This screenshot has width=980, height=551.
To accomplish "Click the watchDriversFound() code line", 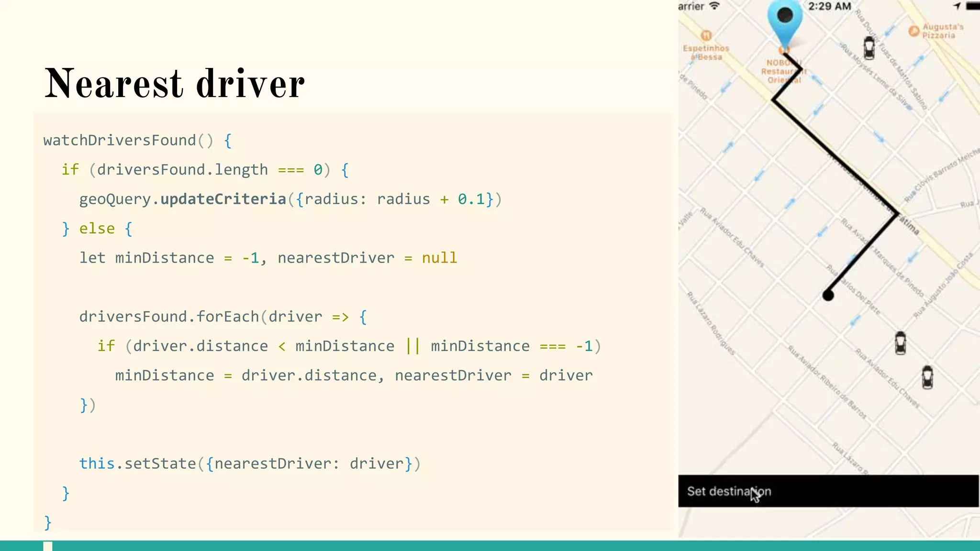I will [138, 141].
